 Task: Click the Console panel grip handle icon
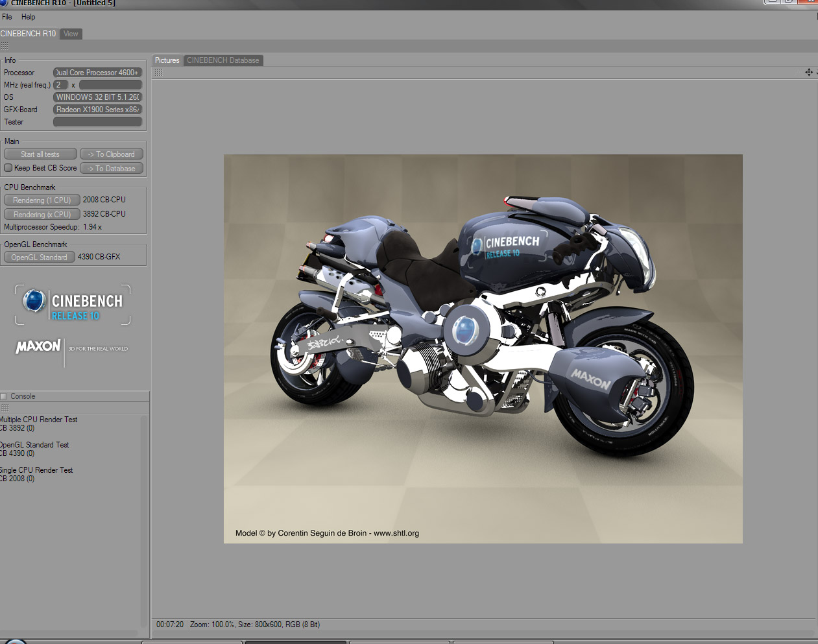pyautogui.click(x=4, y=408)
